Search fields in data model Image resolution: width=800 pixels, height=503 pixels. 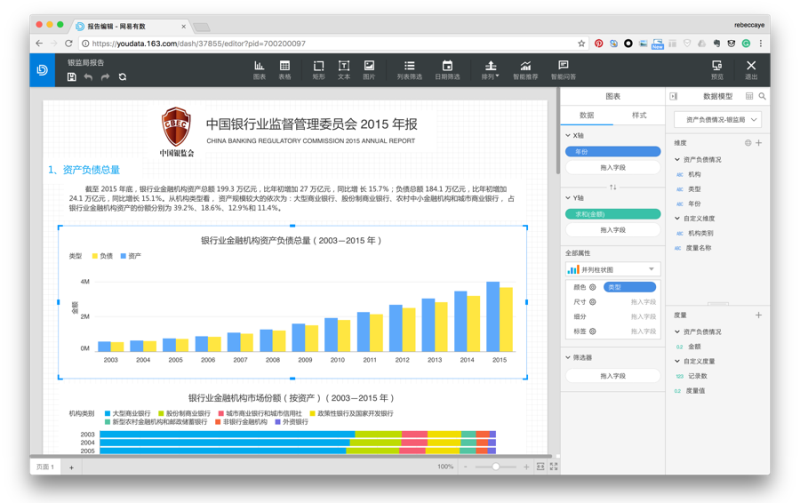click(762, 96)
